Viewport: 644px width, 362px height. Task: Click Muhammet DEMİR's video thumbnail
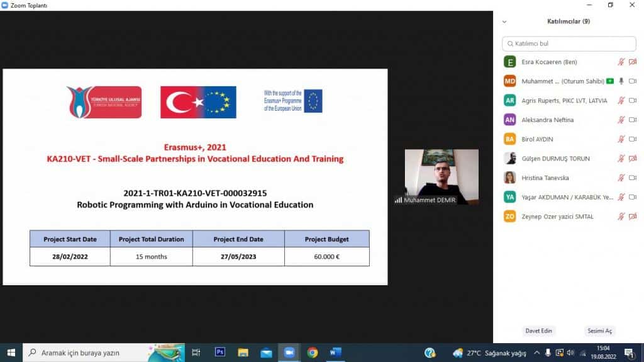pyautogui.click(x=441, y=176)
